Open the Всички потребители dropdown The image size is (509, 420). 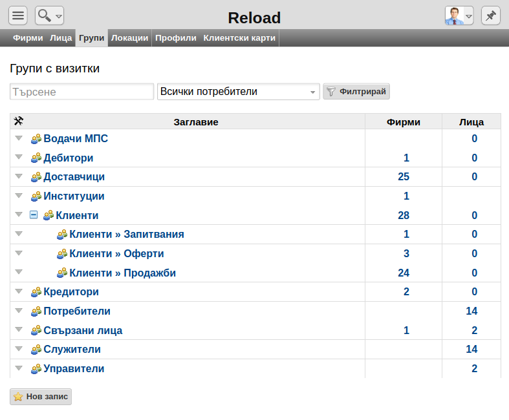pyautogui.click(x=238, y=92)
